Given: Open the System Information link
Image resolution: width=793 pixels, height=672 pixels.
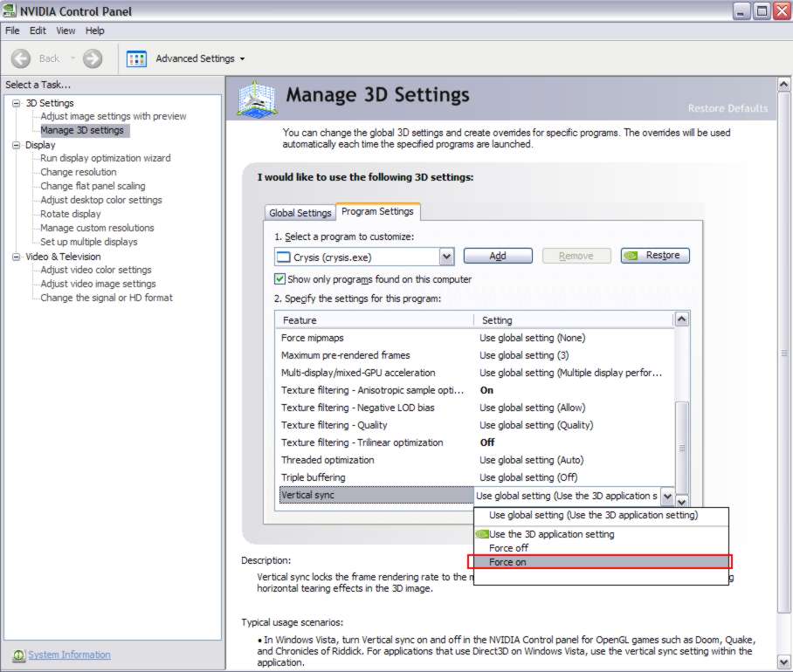Looking at the screenshot, I should [x=69, y=655].
